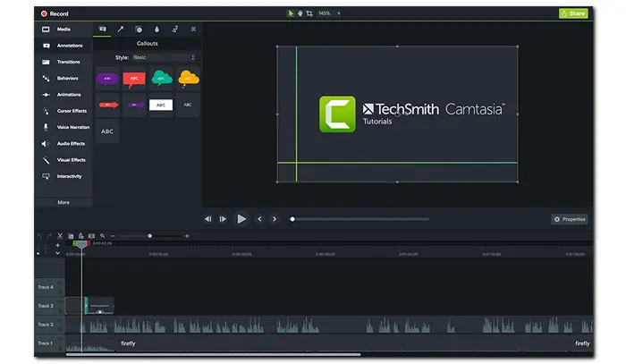
Task: Open the Interactivity panel
Action: click(63, 176)
